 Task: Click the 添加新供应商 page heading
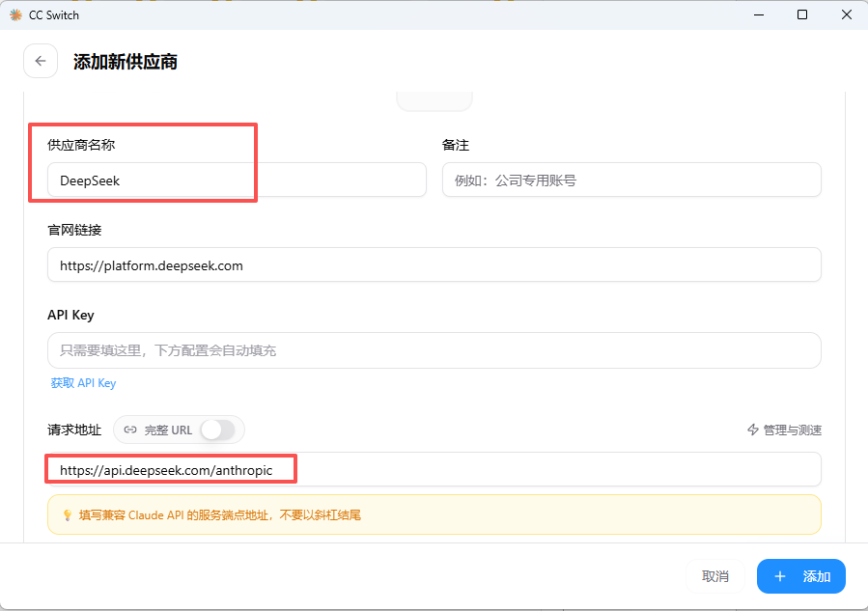point(126,62)
